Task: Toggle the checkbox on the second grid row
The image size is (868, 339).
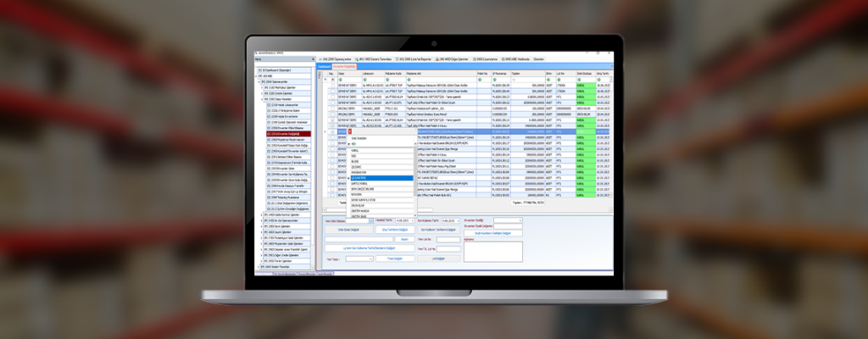Action: (x=331, y=91)
